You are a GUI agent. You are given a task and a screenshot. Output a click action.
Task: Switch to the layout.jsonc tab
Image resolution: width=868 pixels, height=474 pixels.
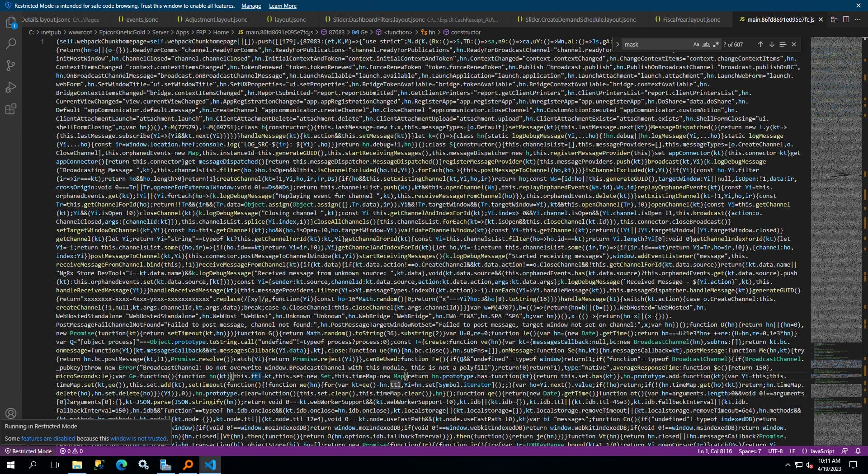click(x=286, y=19)
